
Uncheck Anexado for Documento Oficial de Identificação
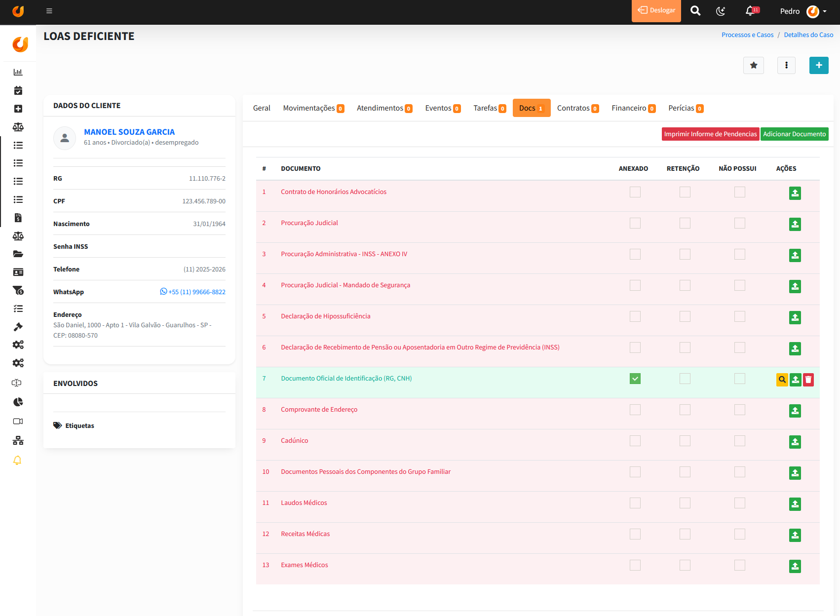635,379
